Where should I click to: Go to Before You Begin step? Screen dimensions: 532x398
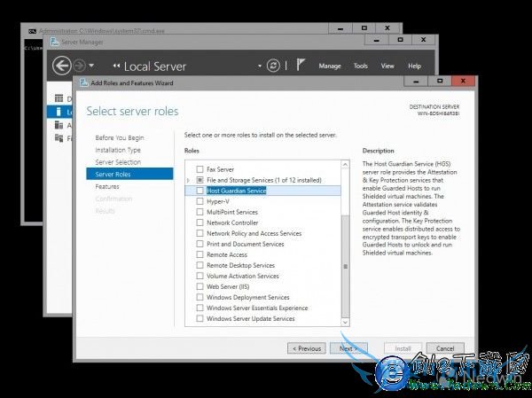point(120,137)
